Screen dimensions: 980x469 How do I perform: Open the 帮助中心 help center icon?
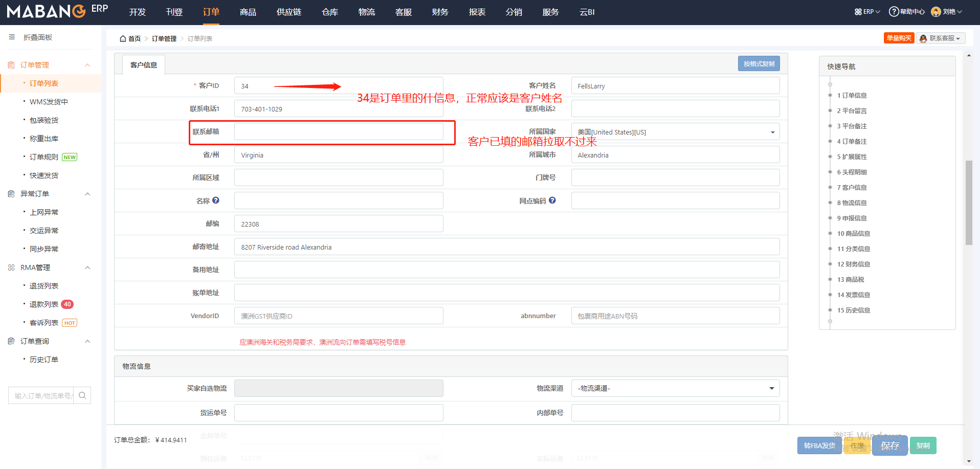[x=894, y=12]
